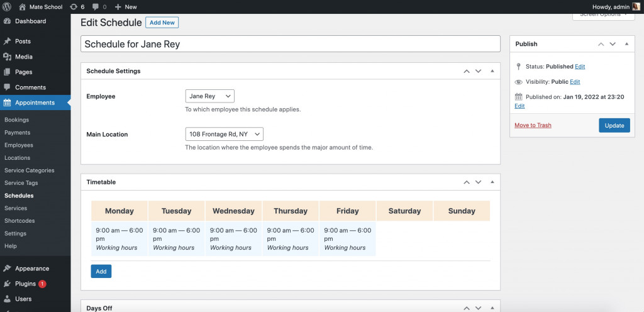The width and height of the screenshot is (644, 312).
Task: Open Dashboard from the sidebar
Action: click(x=30, y=21)
